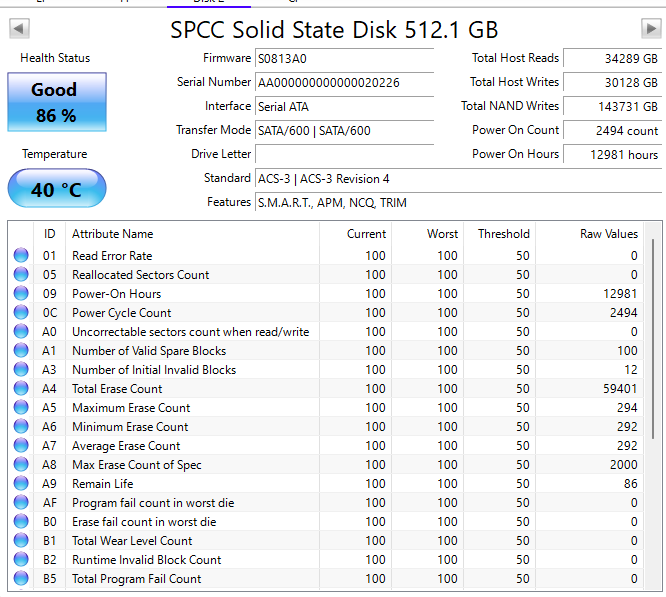Click the attribute list vertical scrollbar

(x=654, y=340)
